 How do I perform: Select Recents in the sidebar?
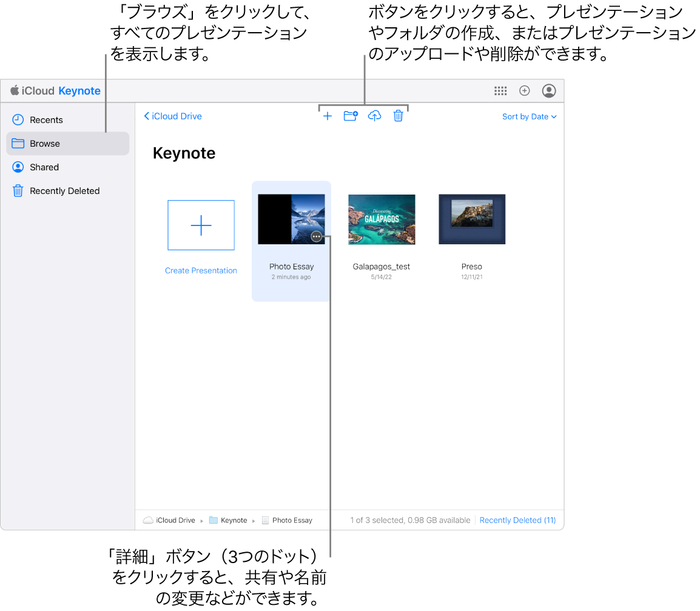tap(67, 119)
